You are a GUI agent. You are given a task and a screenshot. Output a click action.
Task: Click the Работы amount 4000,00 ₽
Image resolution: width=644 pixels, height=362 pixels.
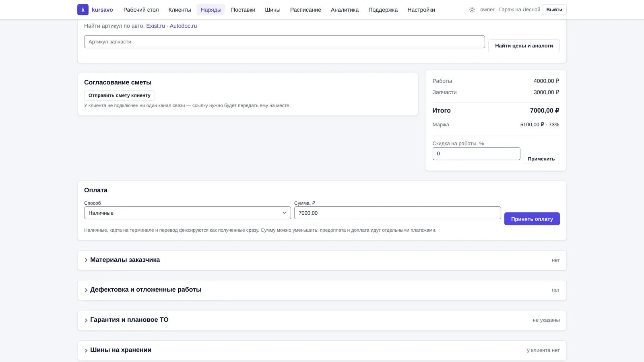pyautogui.click(x=546, y=81)
